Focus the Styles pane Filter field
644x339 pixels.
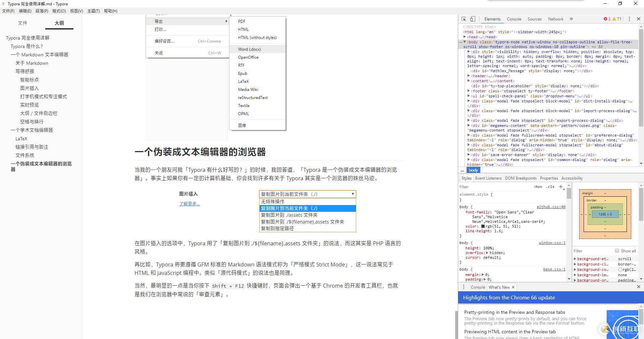tap(495, 187)
